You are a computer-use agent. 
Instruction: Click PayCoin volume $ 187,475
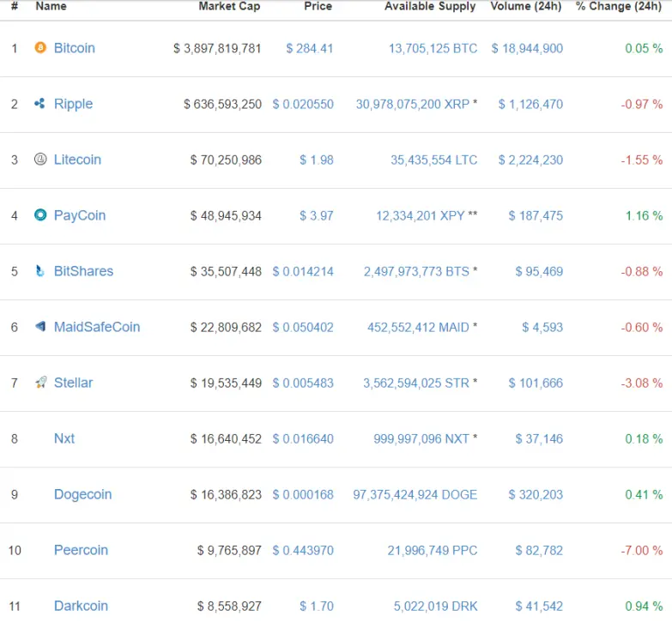(536, 215)
